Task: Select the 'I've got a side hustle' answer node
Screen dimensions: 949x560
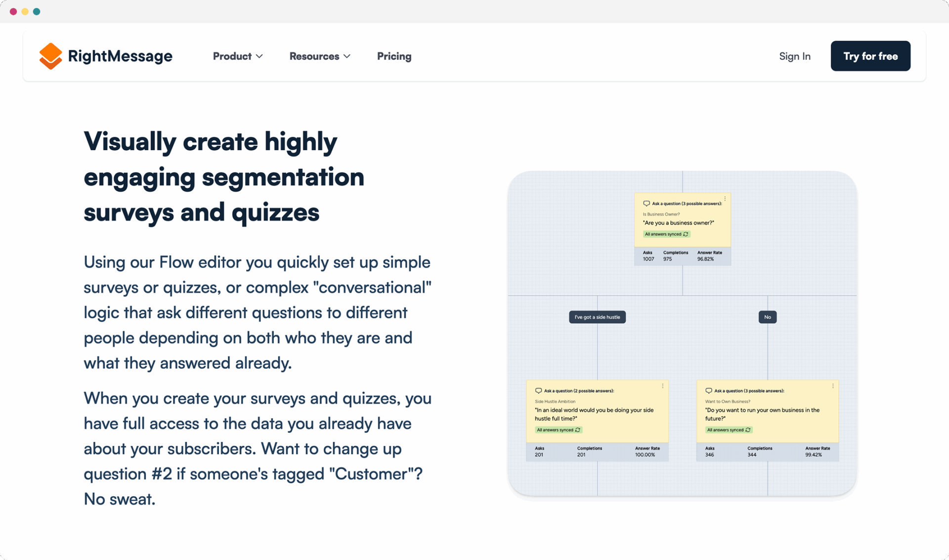Action: (x=597, y=317)
